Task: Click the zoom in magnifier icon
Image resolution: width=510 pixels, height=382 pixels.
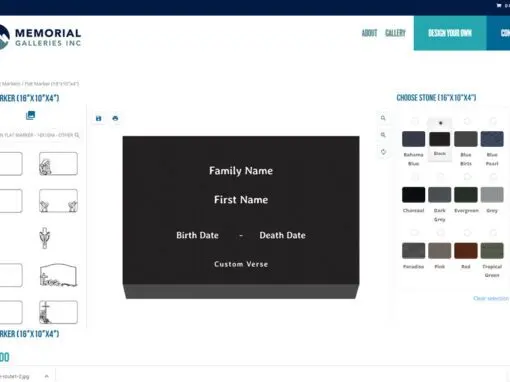Action: pyautogui.click(x=383, y=118)
